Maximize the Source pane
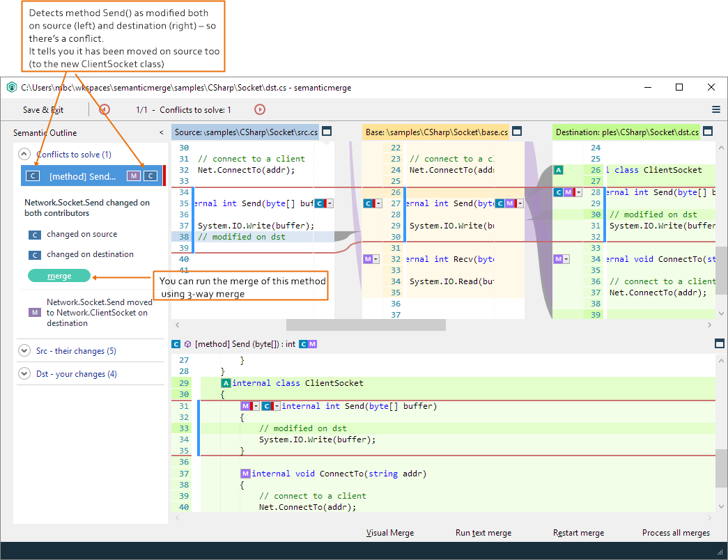 (327, 132)
